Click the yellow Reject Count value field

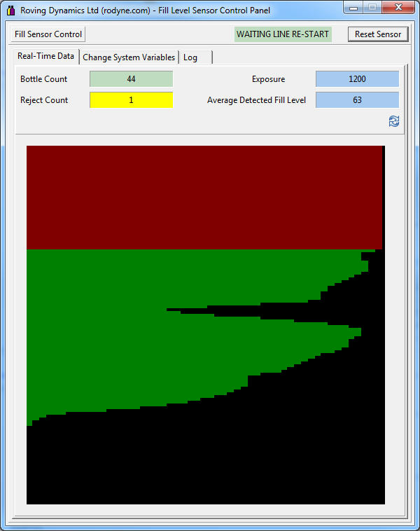tap(132, 100)
